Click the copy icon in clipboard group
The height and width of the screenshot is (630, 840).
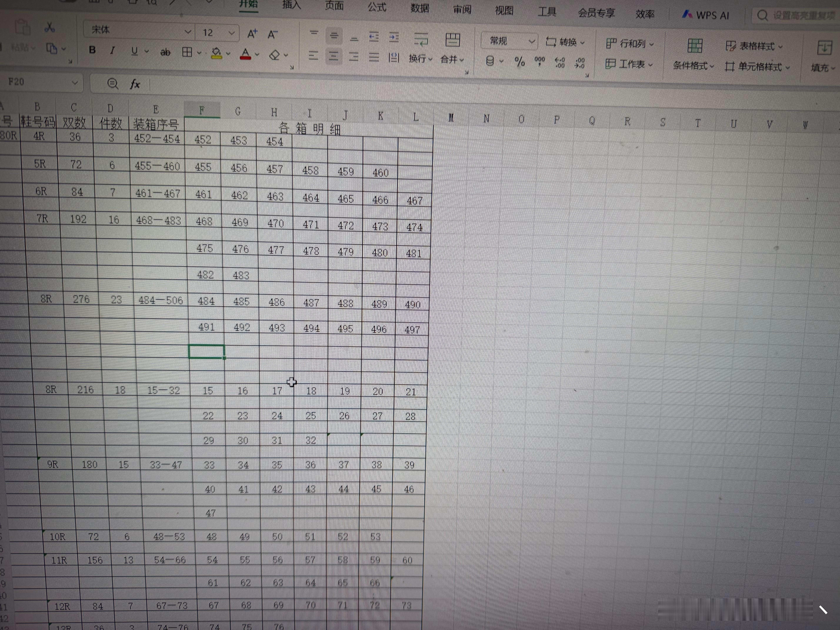52,49
